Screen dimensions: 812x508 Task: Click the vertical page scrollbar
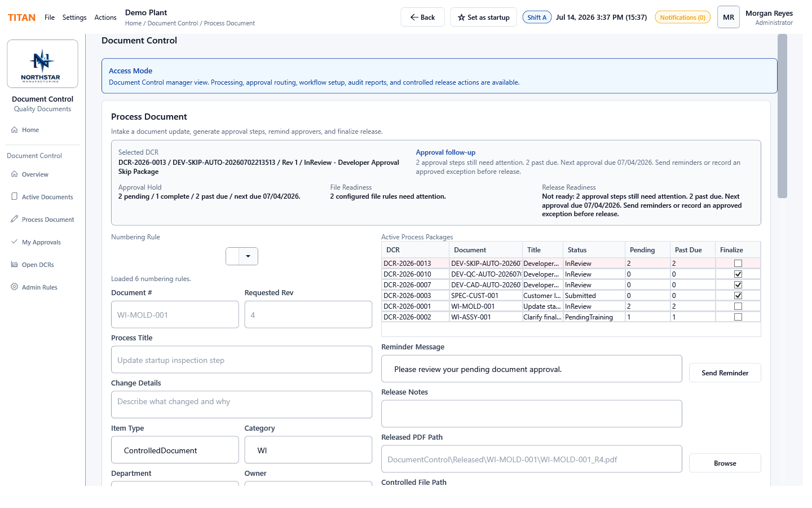point(782,116)
